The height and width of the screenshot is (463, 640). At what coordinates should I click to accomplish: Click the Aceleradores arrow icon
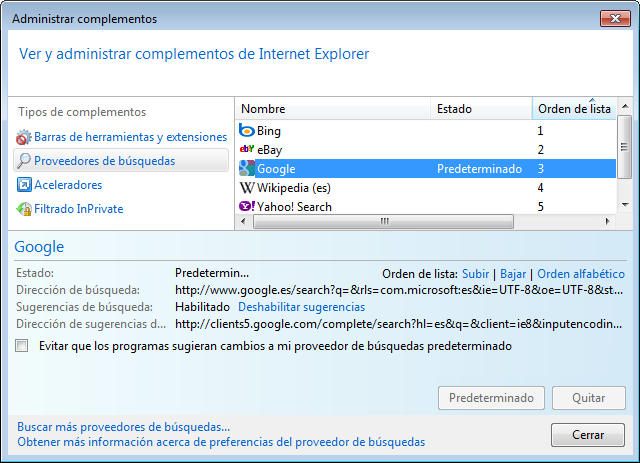click(x=24, y=185)
